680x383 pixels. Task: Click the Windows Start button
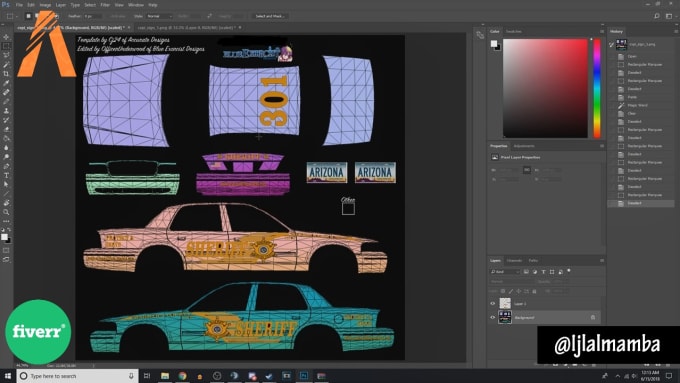7,376
